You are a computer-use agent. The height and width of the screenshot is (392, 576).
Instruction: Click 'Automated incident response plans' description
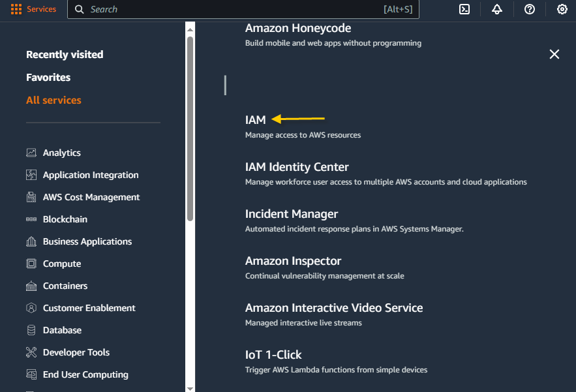point(354,229)
